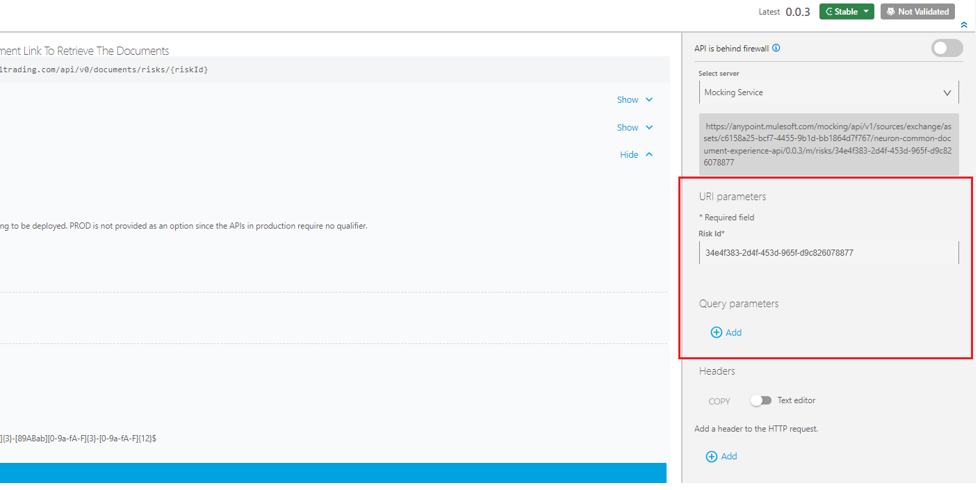Click the Add link for headers
Image resolution: width=980 pixels, height=490 pixels.
(729, 457)
